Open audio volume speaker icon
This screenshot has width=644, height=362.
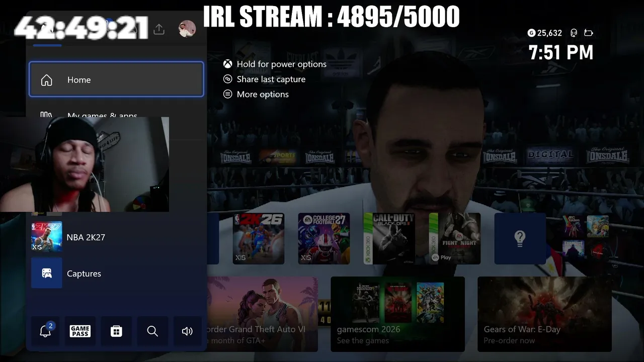pyautogui.click(x=187, y=331)
